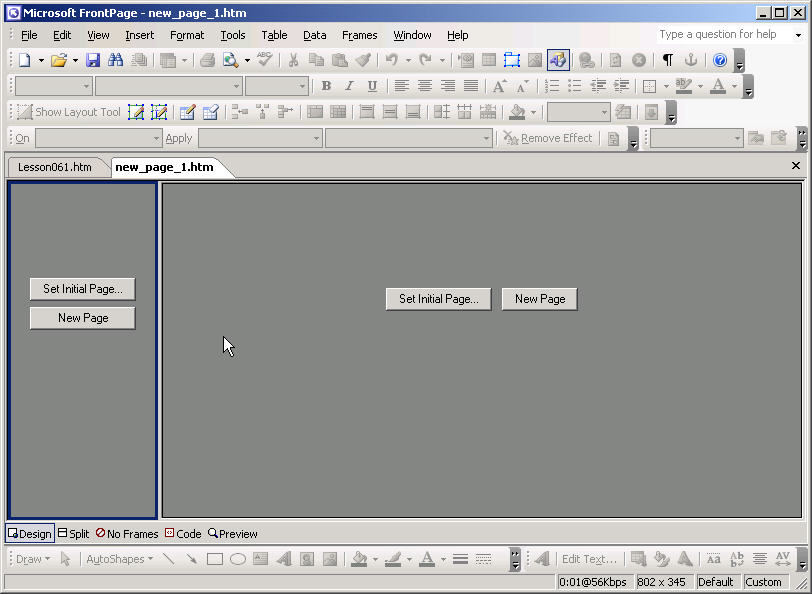812x594 pixels.
Task: Save the page with the floppy disk icon
Action: (x=93, y=60)
